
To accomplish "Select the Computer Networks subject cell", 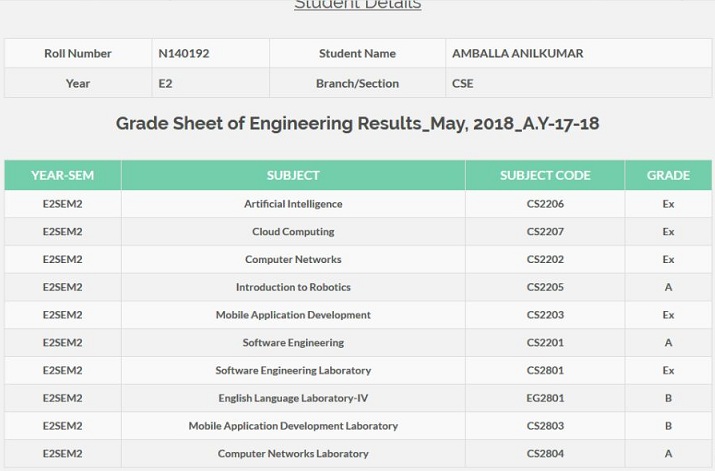I will pyautogui.click(x=293, y=259).
